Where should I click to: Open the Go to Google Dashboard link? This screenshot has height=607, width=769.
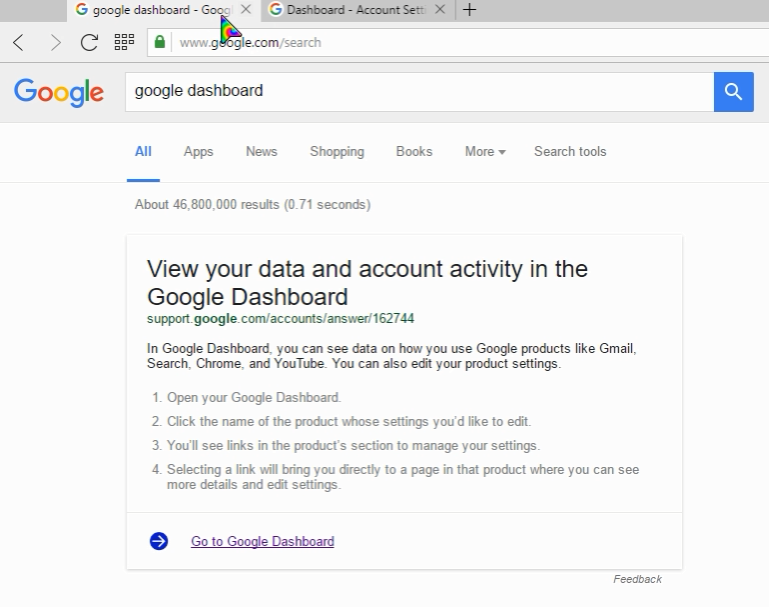tap(262, 541)
